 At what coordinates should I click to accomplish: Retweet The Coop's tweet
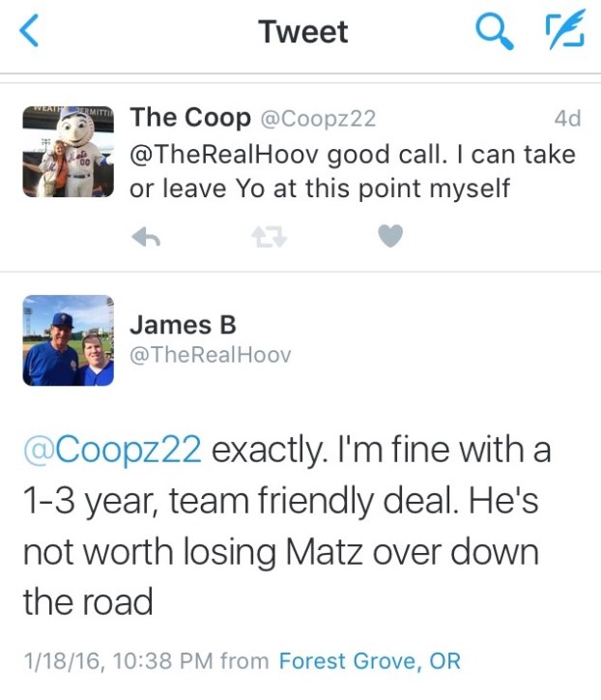(x=269, y=237)
